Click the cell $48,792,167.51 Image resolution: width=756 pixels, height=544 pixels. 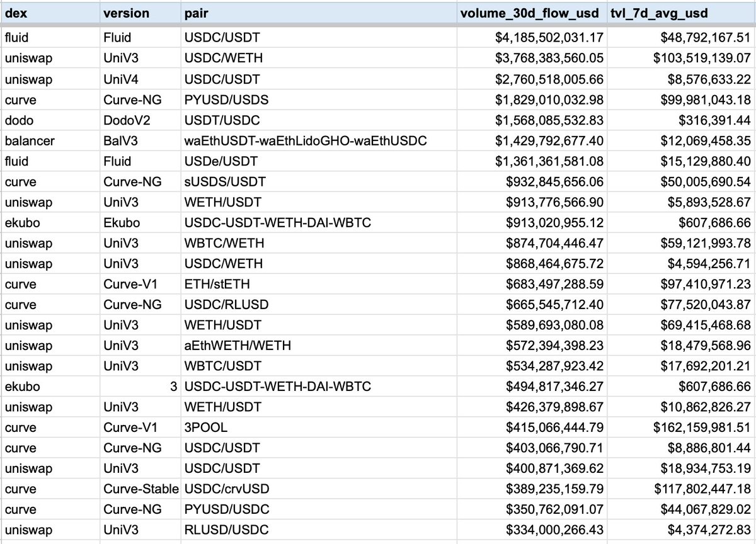(682, 38)
